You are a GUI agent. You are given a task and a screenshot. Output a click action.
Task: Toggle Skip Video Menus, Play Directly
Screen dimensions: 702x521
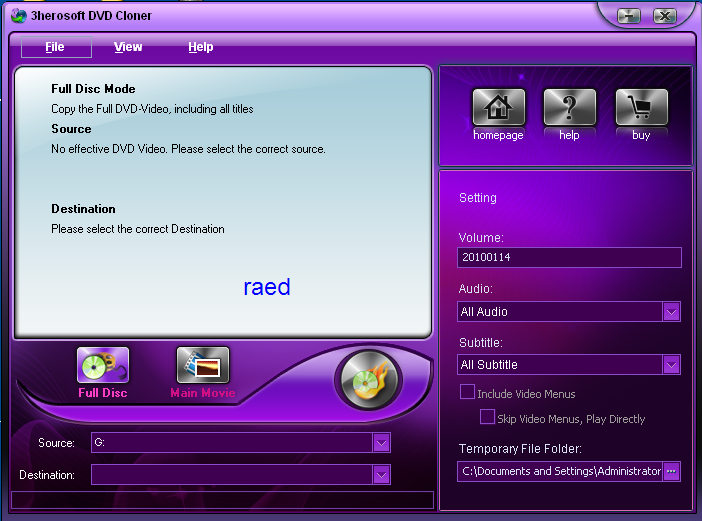pyautogui.click(x=487, y=417)
